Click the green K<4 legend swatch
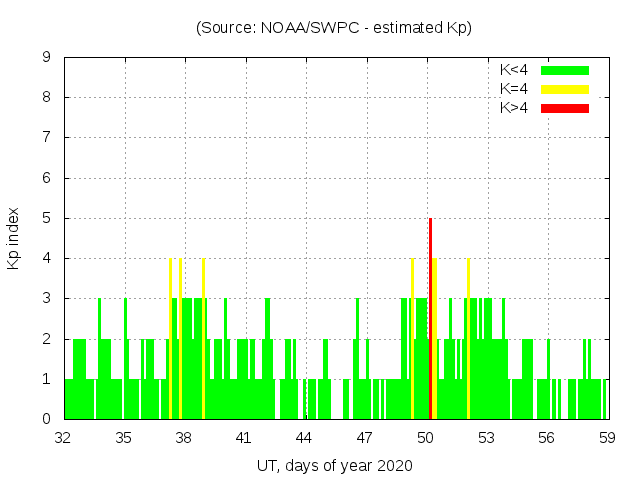The width and height of the screenshot is (640, 480). (565, 70)
